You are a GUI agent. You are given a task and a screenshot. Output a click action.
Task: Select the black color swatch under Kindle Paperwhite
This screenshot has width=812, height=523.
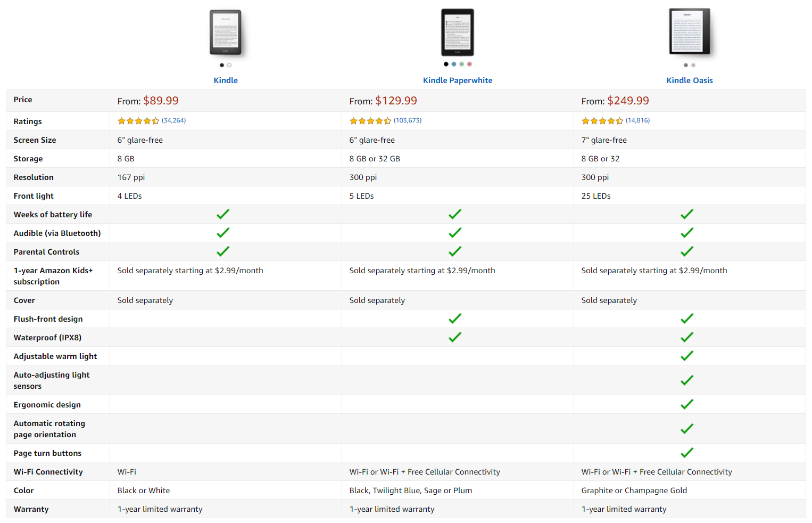pyautogui.click(x=446, y=64)
